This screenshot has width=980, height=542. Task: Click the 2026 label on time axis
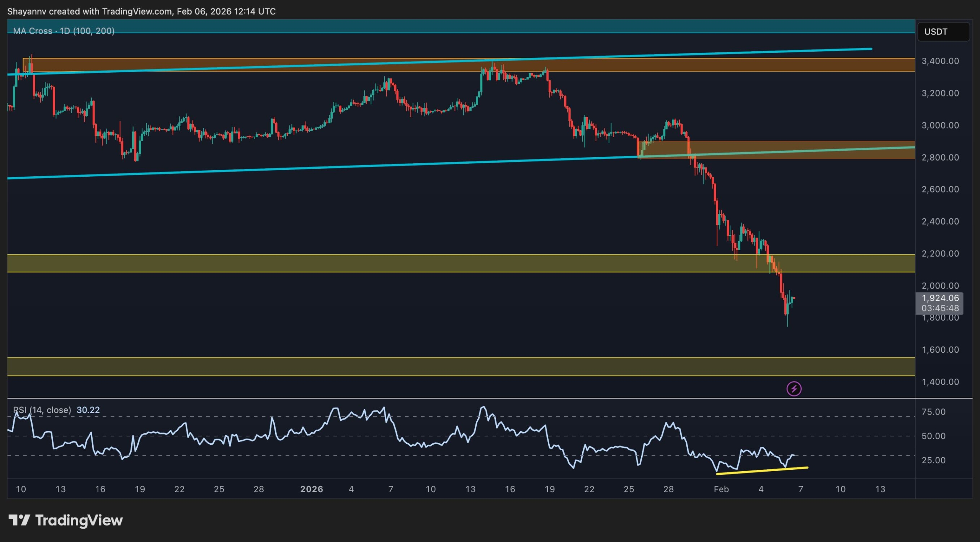tap(312, 489)
